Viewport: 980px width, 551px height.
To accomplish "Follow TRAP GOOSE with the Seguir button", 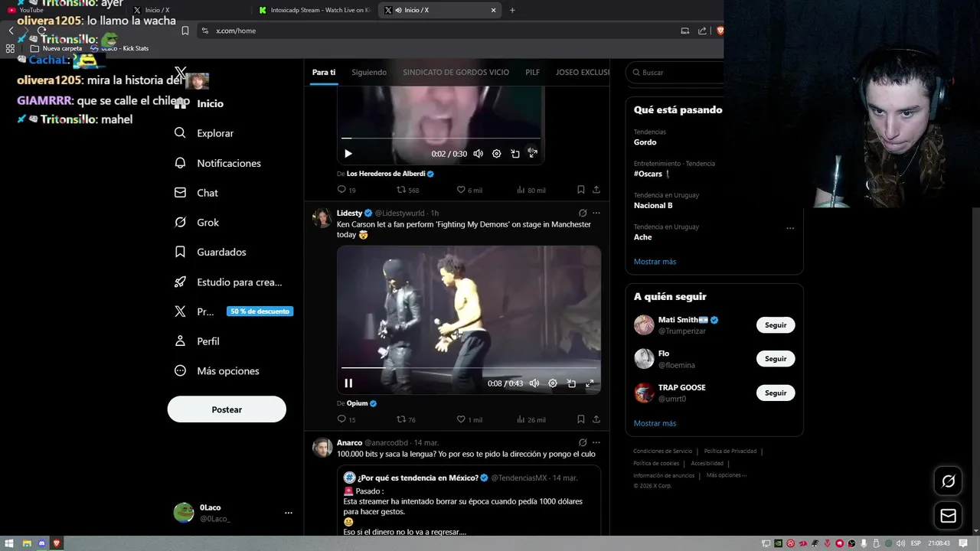I will click(776, 393).
